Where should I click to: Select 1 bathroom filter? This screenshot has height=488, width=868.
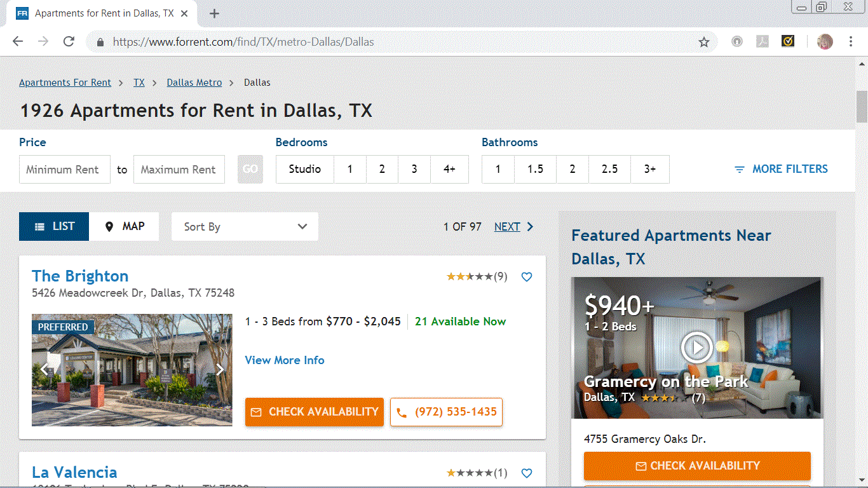pos(498,169)
